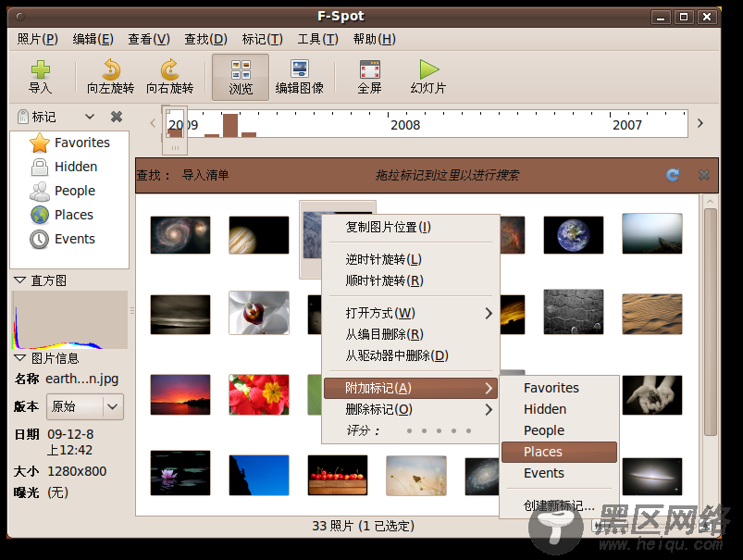The width and height of the screenshot is (743, 560).
Task: Open the 查看(V) menu
Action: pos(149,39)
